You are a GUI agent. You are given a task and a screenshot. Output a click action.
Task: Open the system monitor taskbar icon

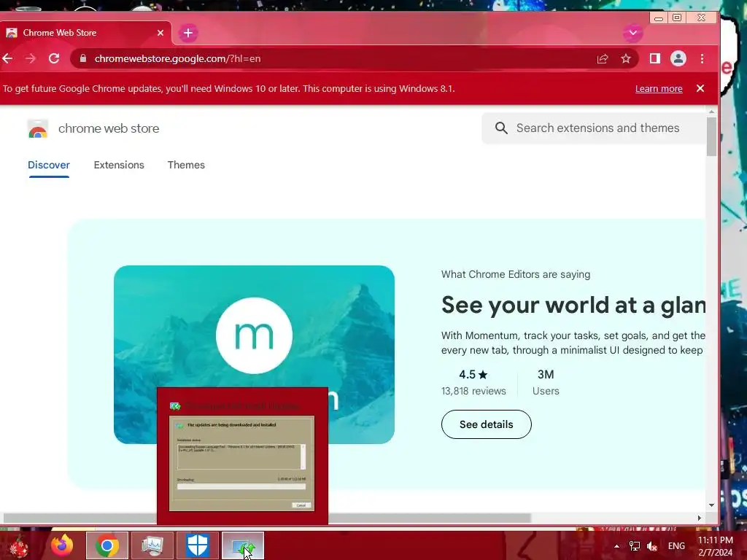pyautogui.click(x=152, y=545)
